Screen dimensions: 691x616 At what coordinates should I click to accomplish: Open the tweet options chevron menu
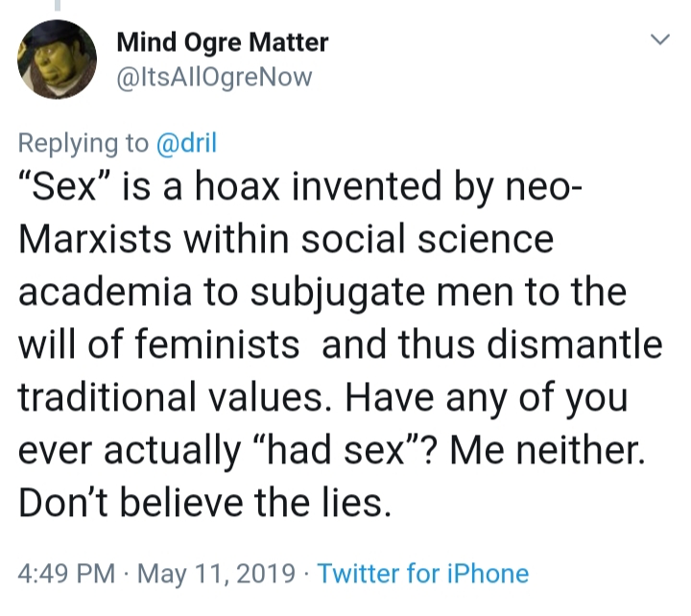click(658, 40)
